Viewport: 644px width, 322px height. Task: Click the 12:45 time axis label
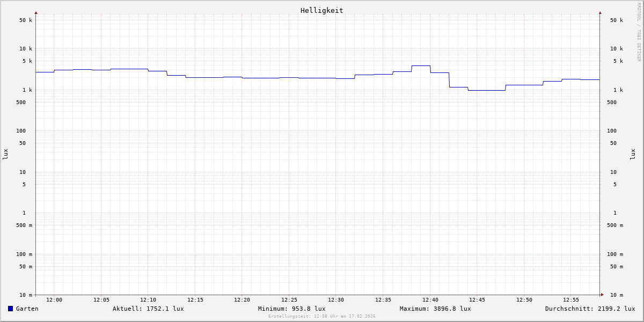click(477, 300)
